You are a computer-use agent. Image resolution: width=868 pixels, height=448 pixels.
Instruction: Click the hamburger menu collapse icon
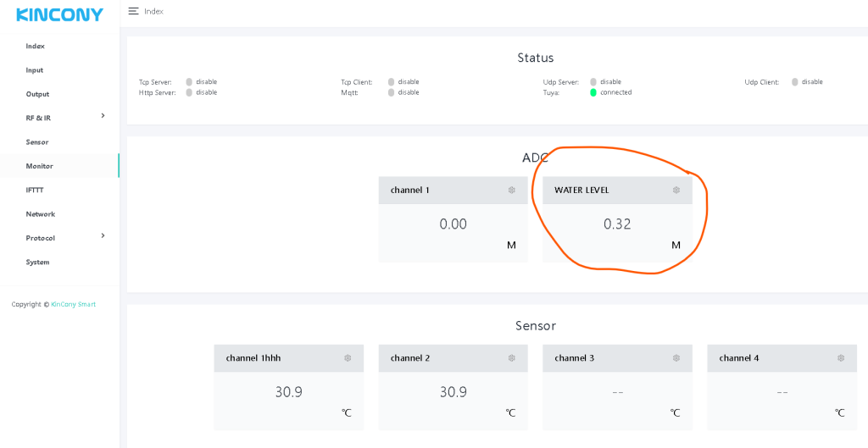[x=133, y=11]
